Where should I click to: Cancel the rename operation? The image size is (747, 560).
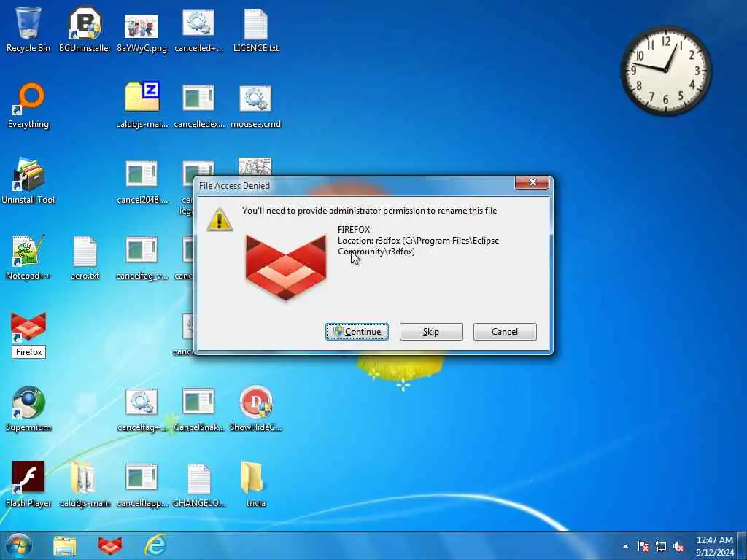505,332
